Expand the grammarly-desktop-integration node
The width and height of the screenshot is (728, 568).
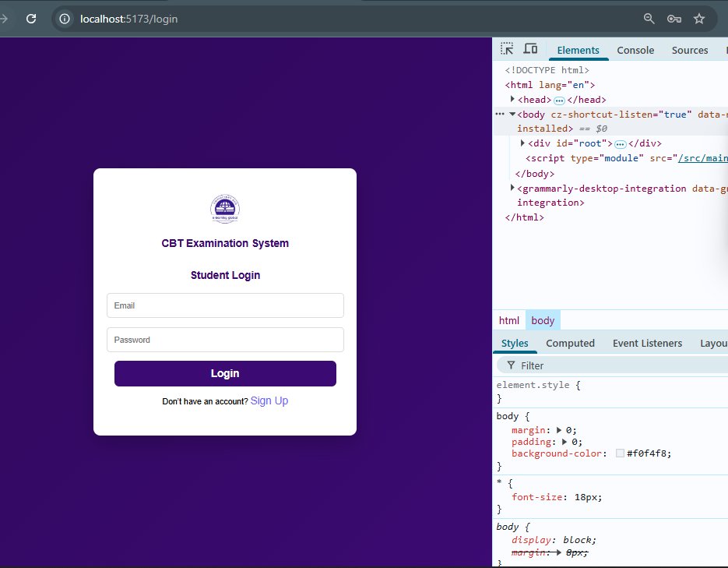click(x=512, y=188)
